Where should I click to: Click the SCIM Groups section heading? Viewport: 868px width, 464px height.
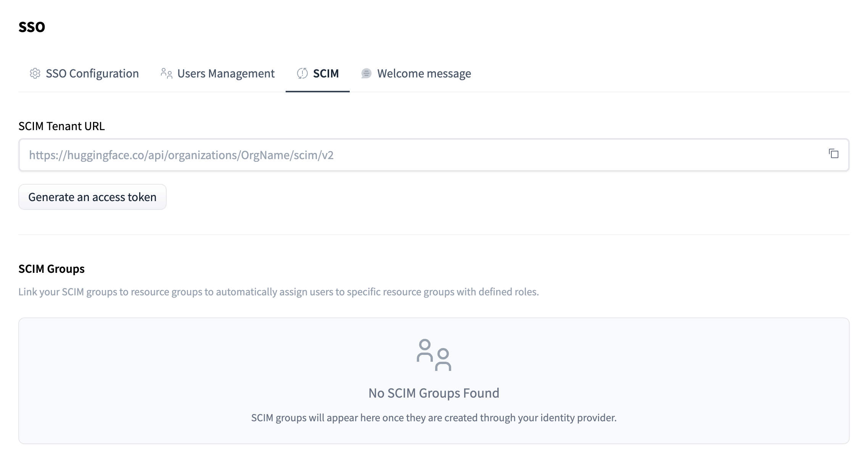51,269
